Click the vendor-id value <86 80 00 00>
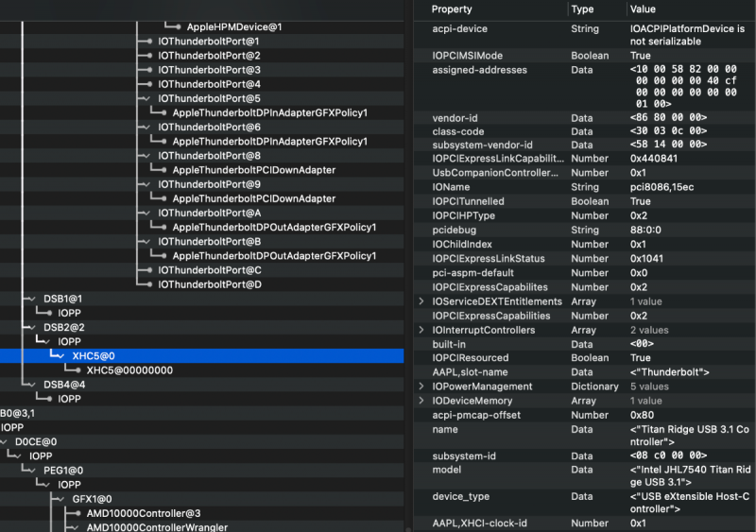Viewport: 756px width, 532px height. [668, 118]
